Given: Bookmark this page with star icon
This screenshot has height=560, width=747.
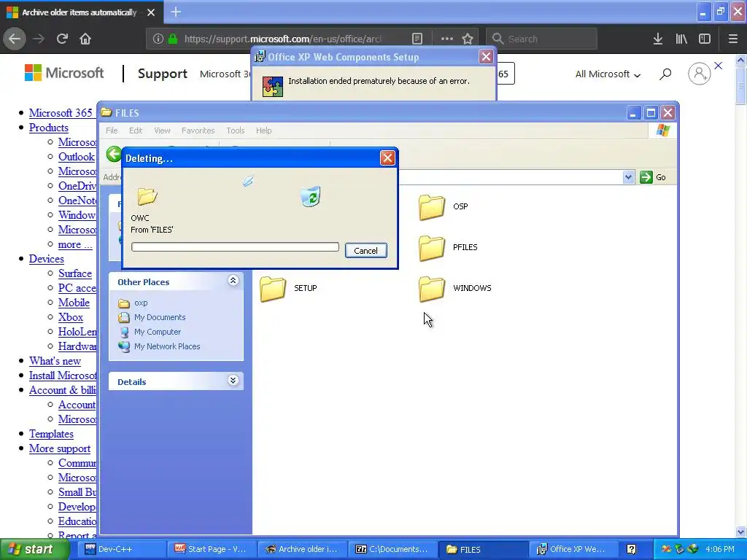Looking at the screenshot, I should [x=468, y=39].
